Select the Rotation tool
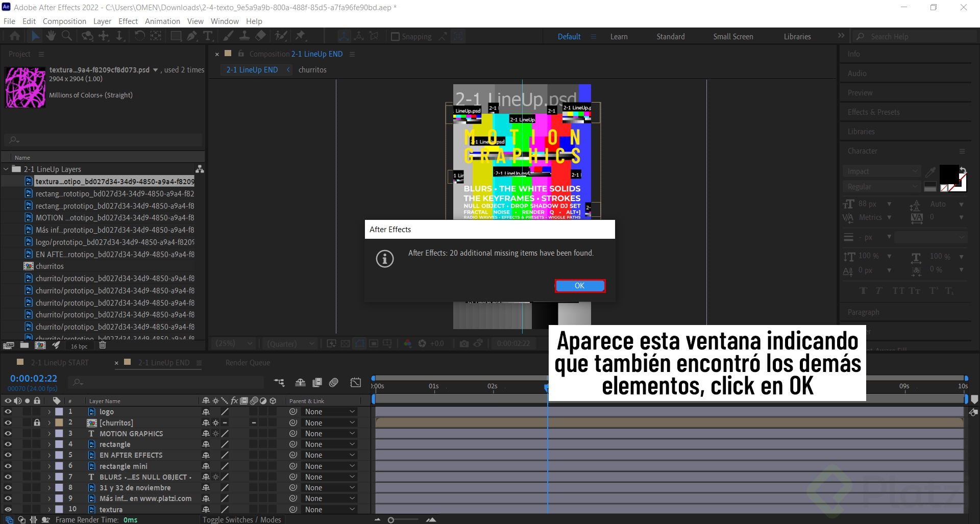Screen dimensions: 980x524 [139, 36]
